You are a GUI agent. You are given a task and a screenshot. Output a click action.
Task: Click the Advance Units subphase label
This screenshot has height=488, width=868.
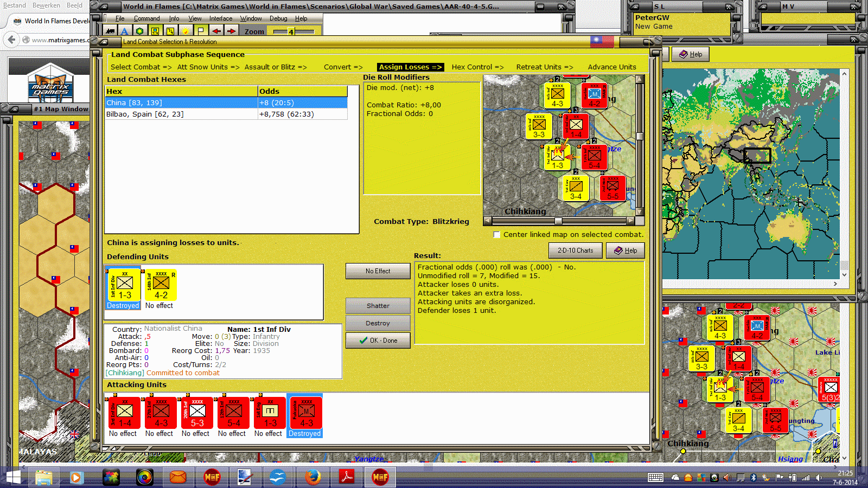click(x=612, y=67)
